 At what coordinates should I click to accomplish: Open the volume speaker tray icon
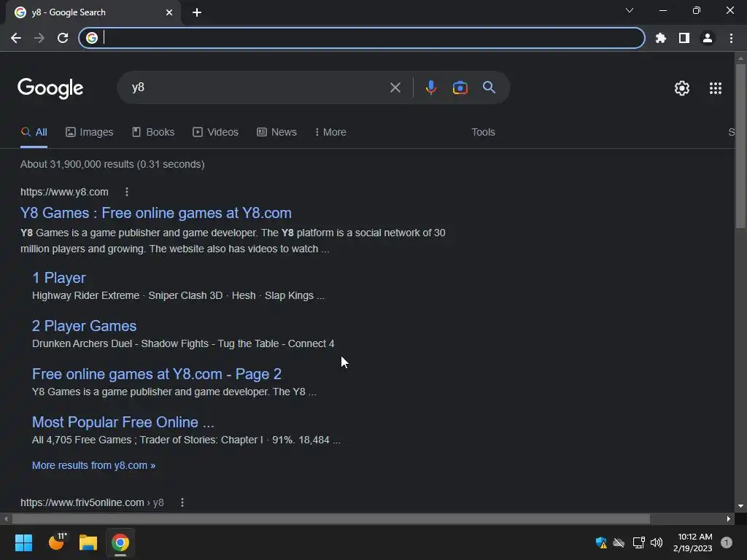(x=657, y=542)
